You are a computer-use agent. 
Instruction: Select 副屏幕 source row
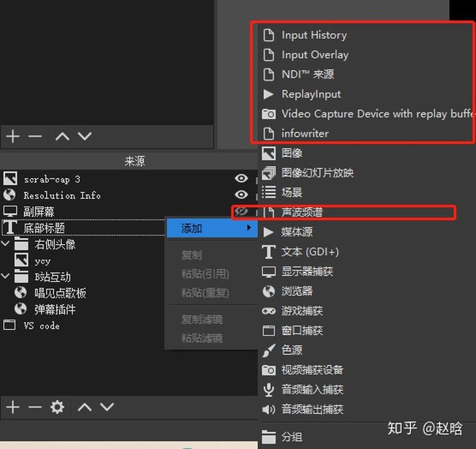(x=129, y=212)
